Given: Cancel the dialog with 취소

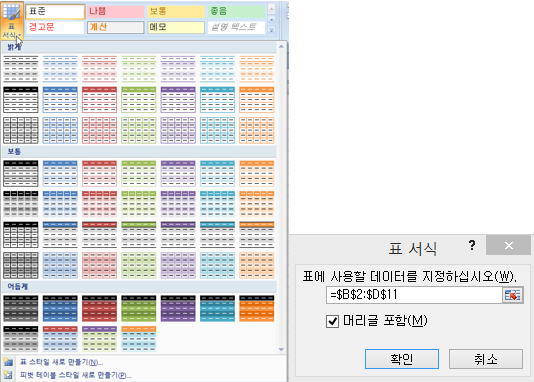Looking at the screenshot, I should [486, 359].
